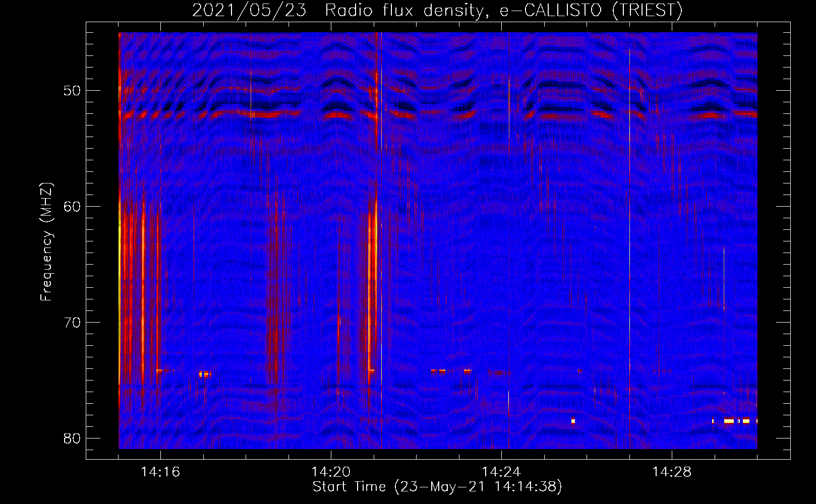
Task: Click the 14:20 time tick label
Action: [x=331, y=472]
